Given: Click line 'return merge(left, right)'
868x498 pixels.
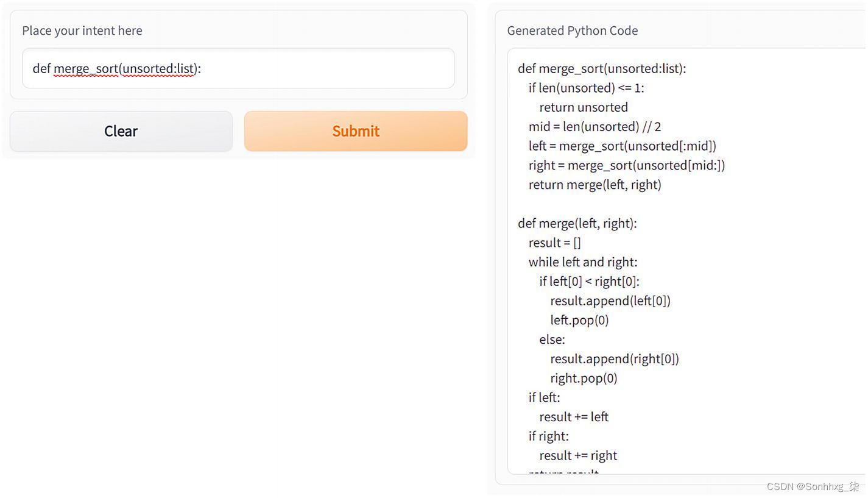Looking at the screenshot, I should tap(595, 185).
